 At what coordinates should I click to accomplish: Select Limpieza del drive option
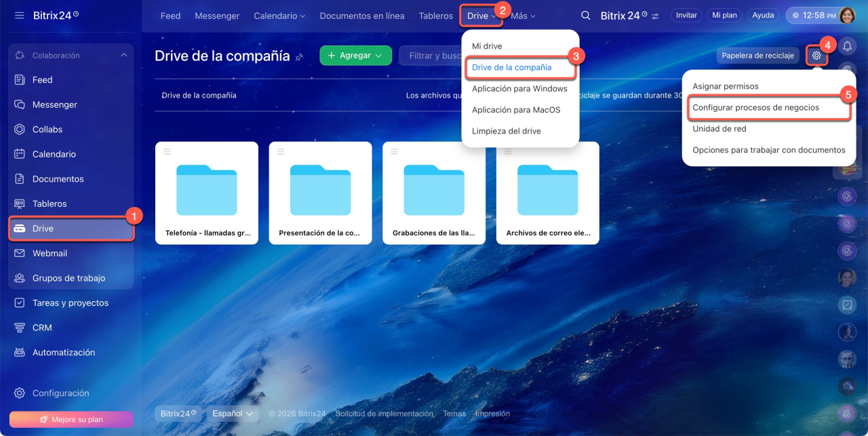click(x=506, y=131)
